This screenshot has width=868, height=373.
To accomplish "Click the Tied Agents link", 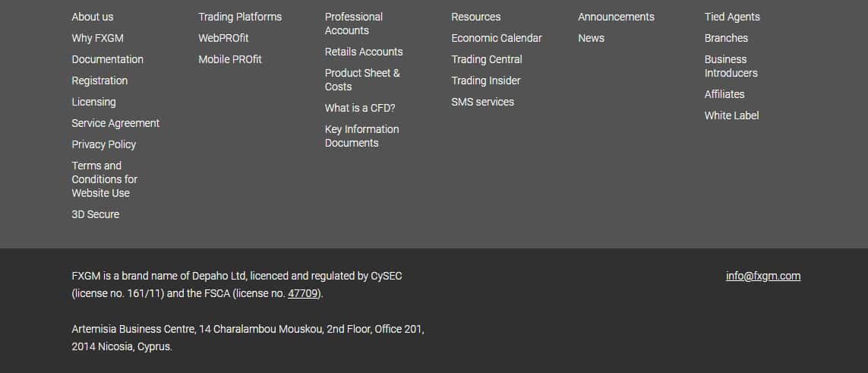I will pyautogui.click(x=732, y=17).
